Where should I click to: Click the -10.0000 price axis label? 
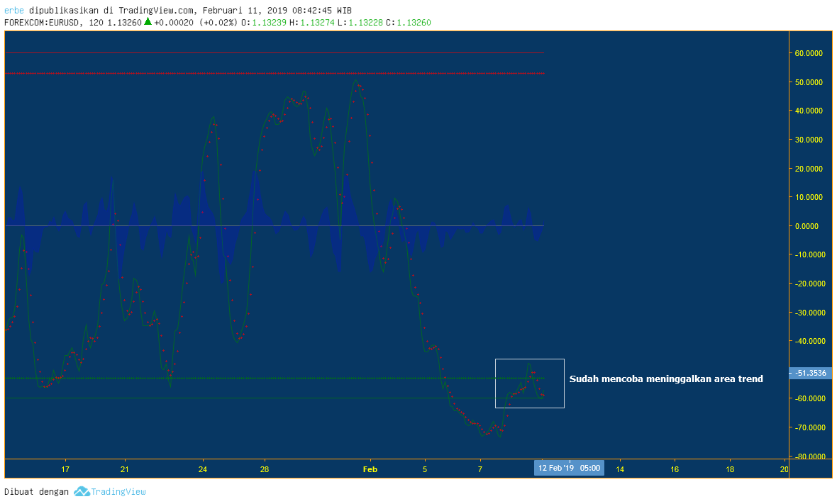tap(809, 255)
